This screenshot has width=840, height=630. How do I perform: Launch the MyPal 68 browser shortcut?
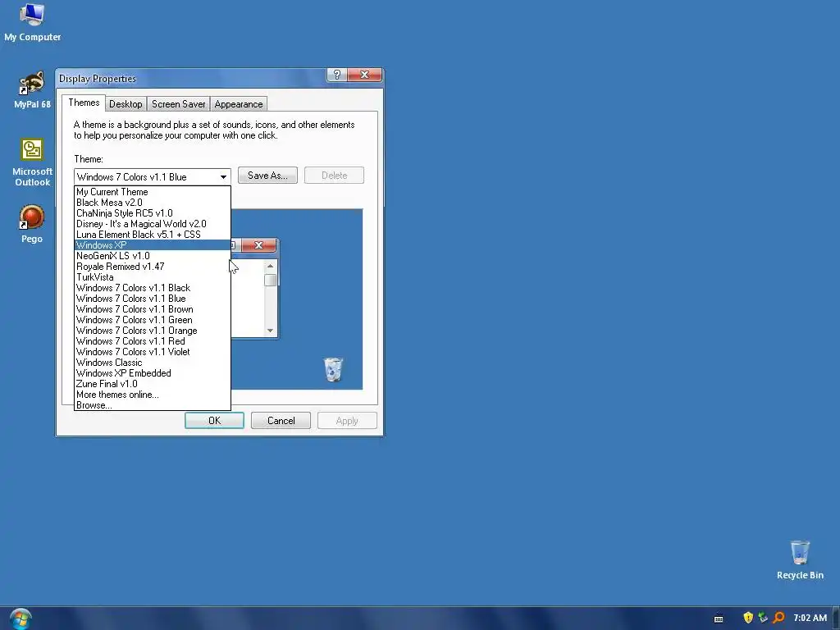[x=32, y=90]
